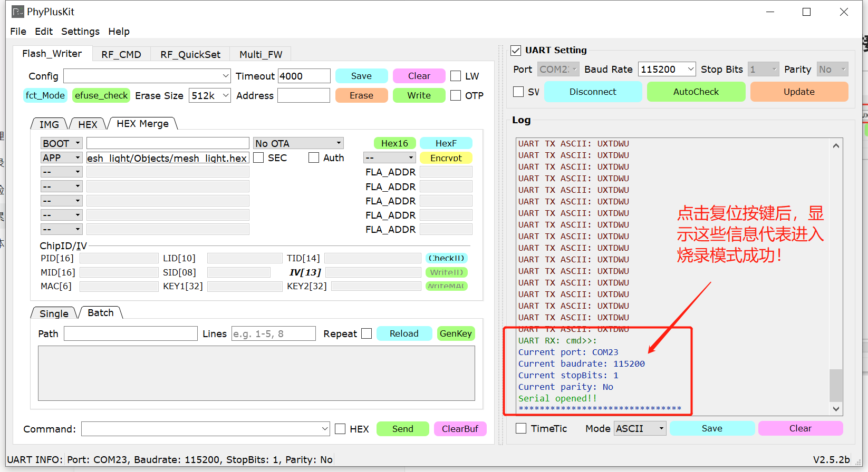Click the Path input field

(131, 333)
